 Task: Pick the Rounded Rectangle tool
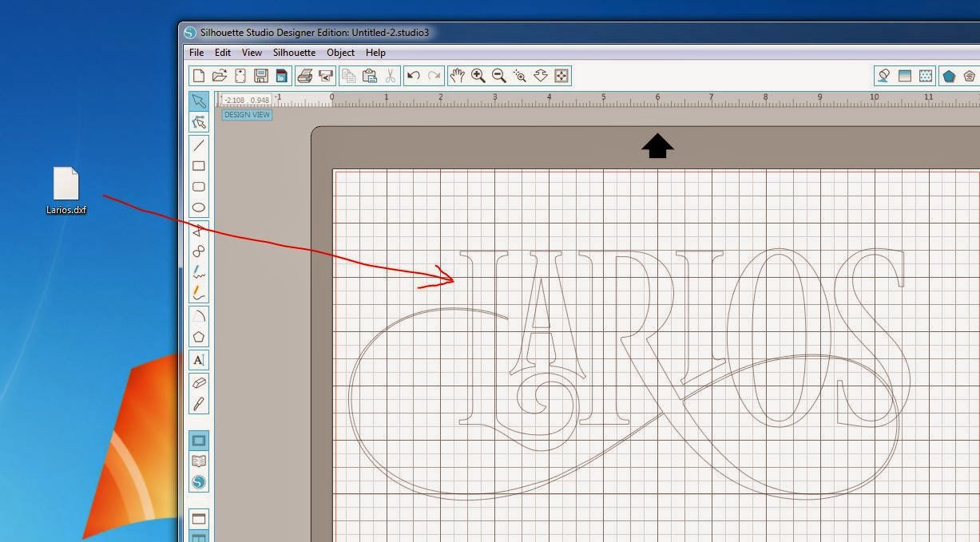199,187
